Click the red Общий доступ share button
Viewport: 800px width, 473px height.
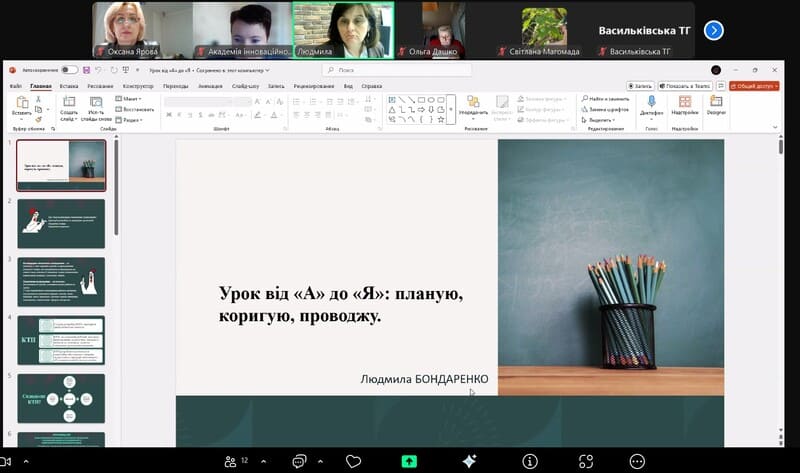(754, 86)
